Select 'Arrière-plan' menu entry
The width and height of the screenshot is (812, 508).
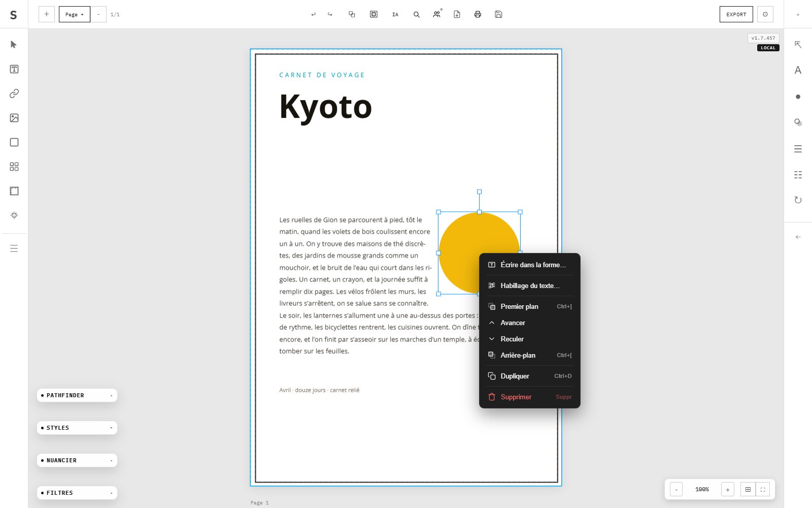(x=530, y=355)
